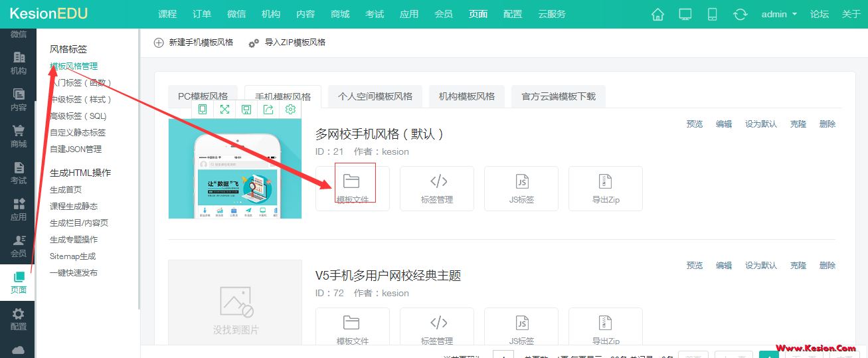Open the 多网校手机风格 preview thumbnail
Screen dimensions: 868x358
click(x=235, y=169)
